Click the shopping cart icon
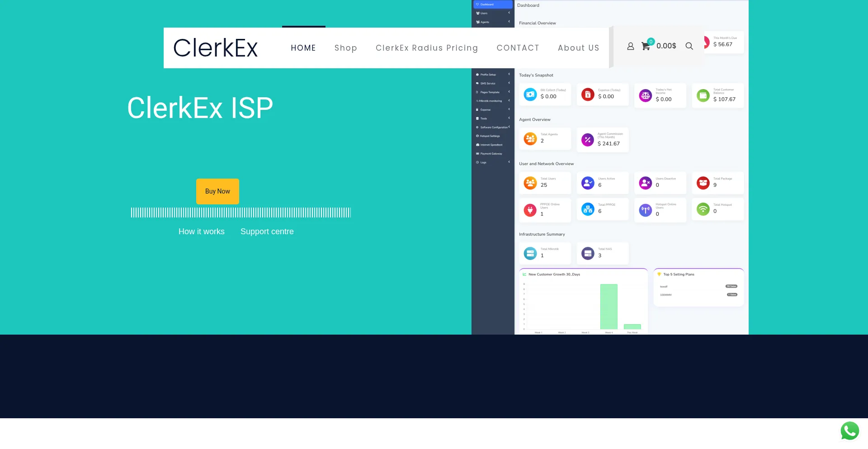 (x=646, y=46)
